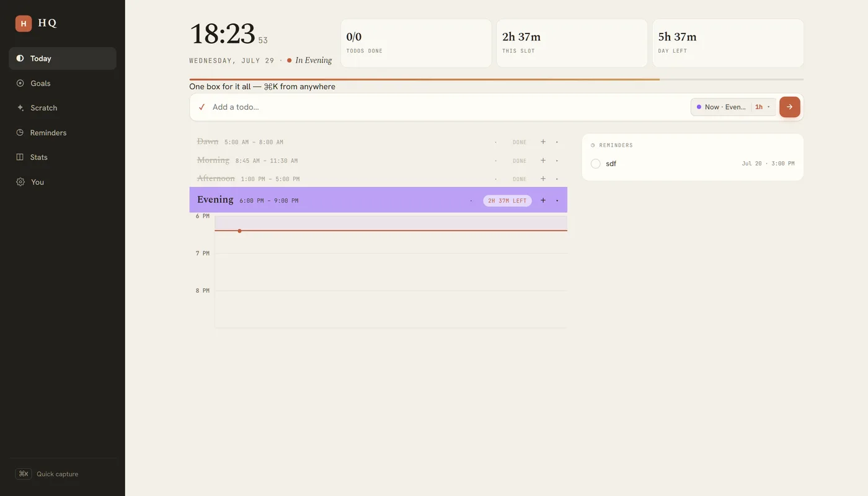Click the In Evening status text
The width and height of the screenshot is (868, 496).
click(x=314, y=60)
